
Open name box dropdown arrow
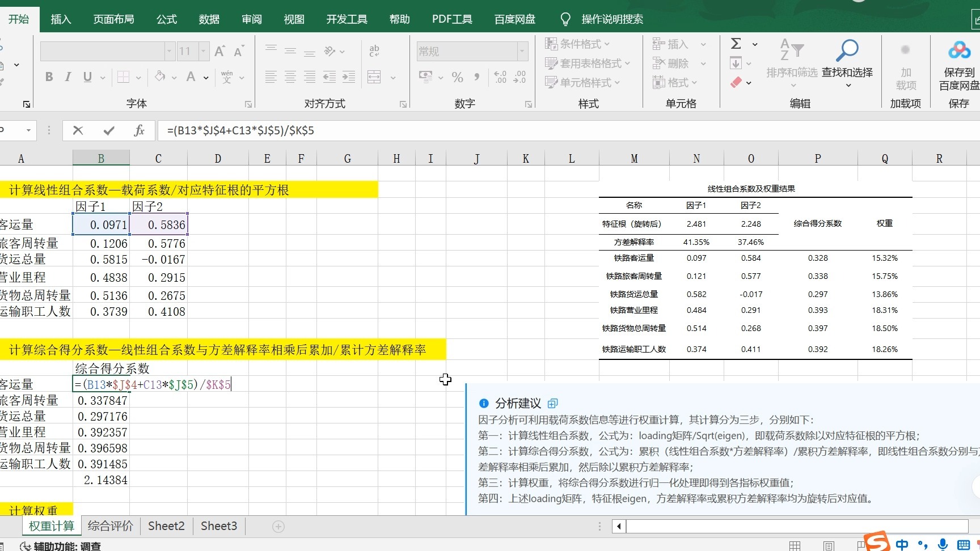click(x=28, y=130)
